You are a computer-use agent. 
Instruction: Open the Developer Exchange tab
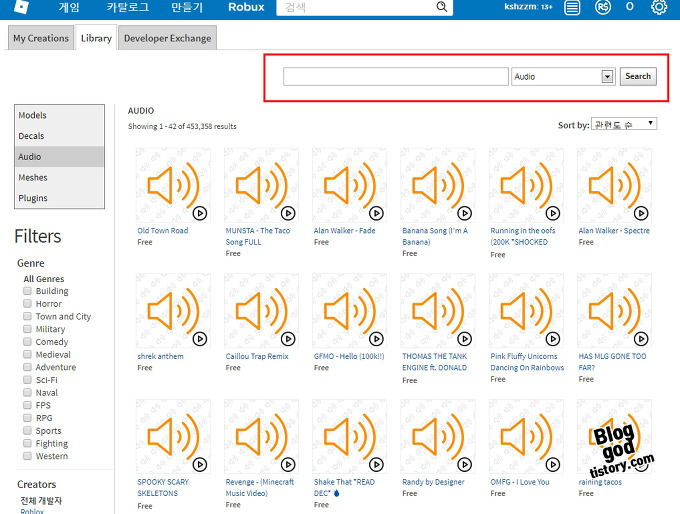(x=167, y=38)
